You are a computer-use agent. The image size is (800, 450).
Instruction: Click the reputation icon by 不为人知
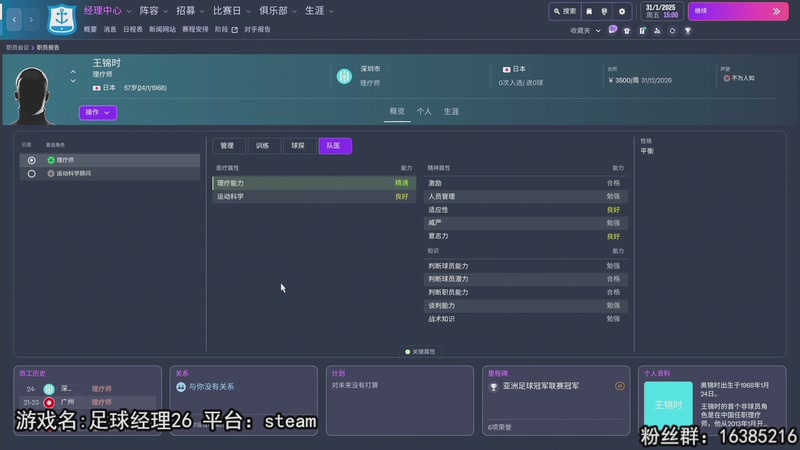727,78
